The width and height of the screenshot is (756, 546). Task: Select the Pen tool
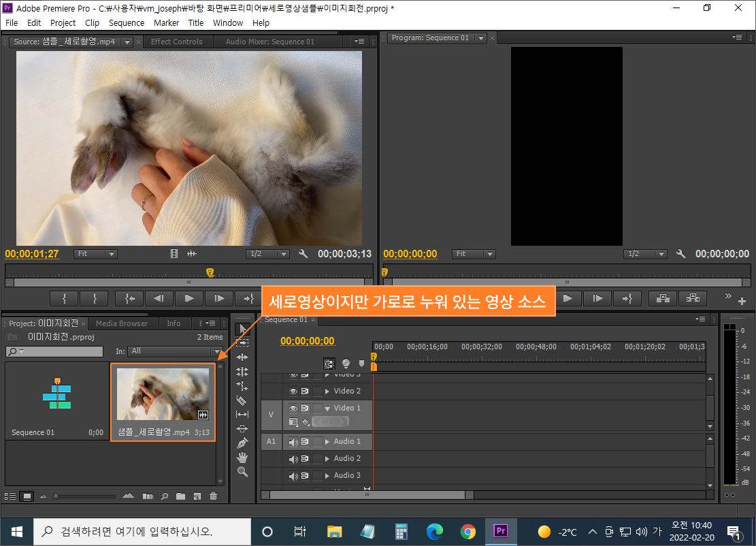pos(242,443)
